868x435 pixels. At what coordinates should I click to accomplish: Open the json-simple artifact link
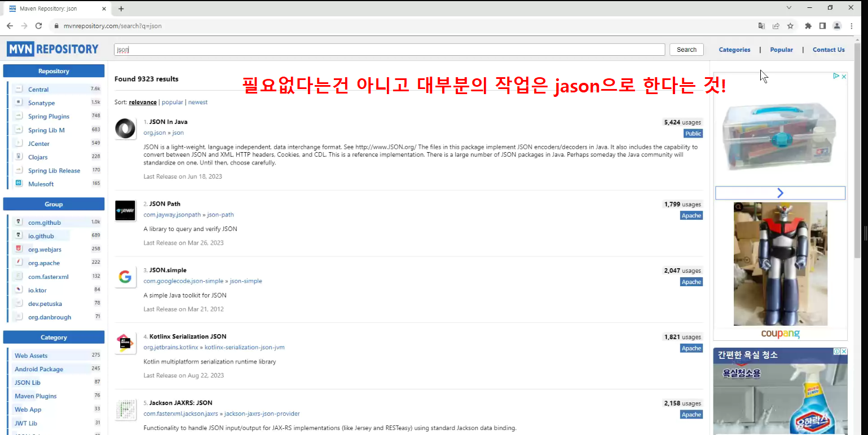click(x=246, y=281)
